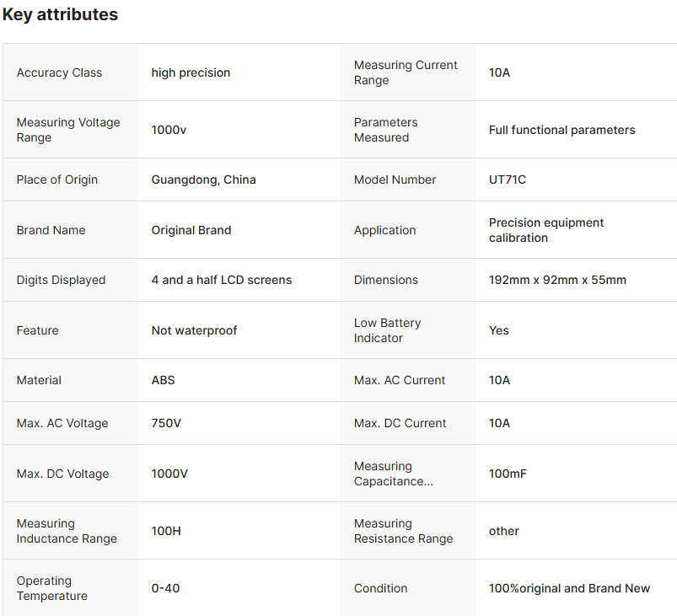Select the 100%original and Brand New text
Viewport: 677px width, 616px height.
(569, 588)
